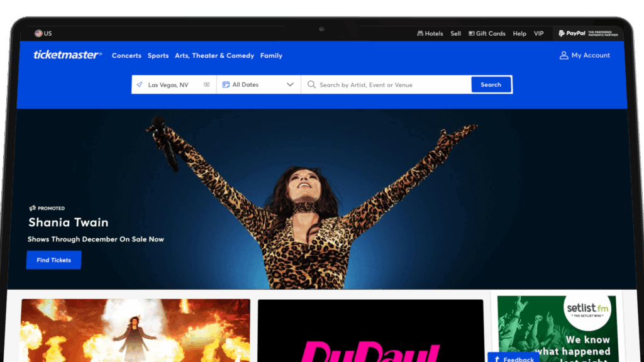This screenshot has width=644, height=362.
Task: Click the PayPal partner logo
Action: 588,33
